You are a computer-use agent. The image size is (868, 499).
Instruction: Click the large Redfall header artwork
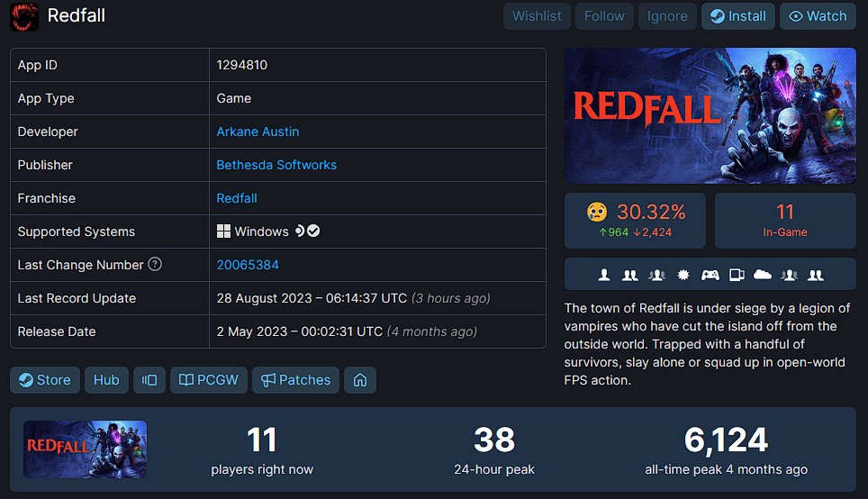pos(710,116)
